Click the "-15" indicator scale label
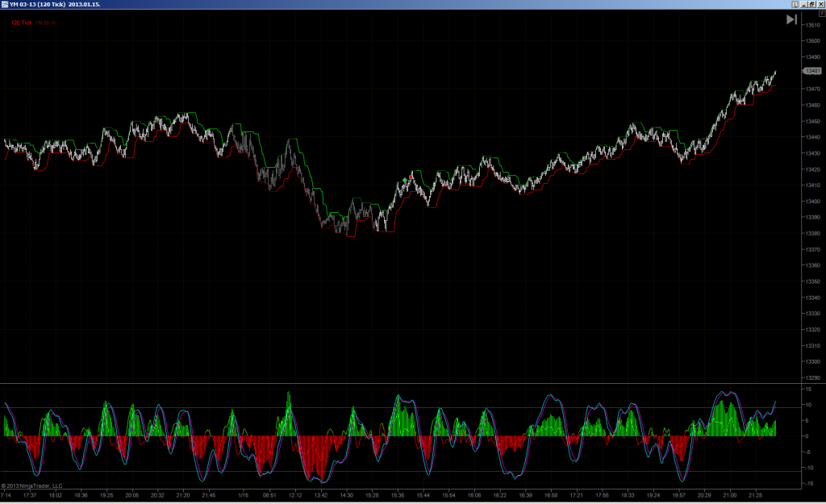Screen dimensions: 826x504 (807, 484)
